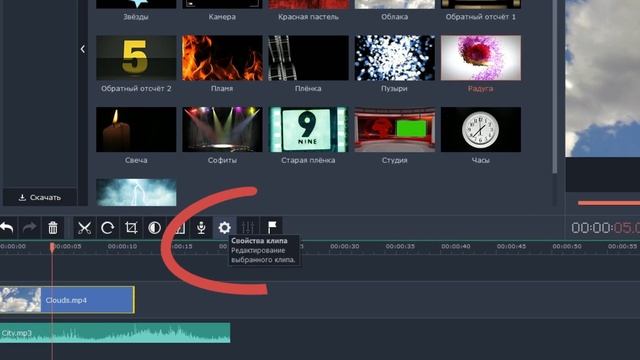Jump to 00:00:50 on timeline ruler
The height and width of the screenshot is (360, 640).
(x=567, y=246)
